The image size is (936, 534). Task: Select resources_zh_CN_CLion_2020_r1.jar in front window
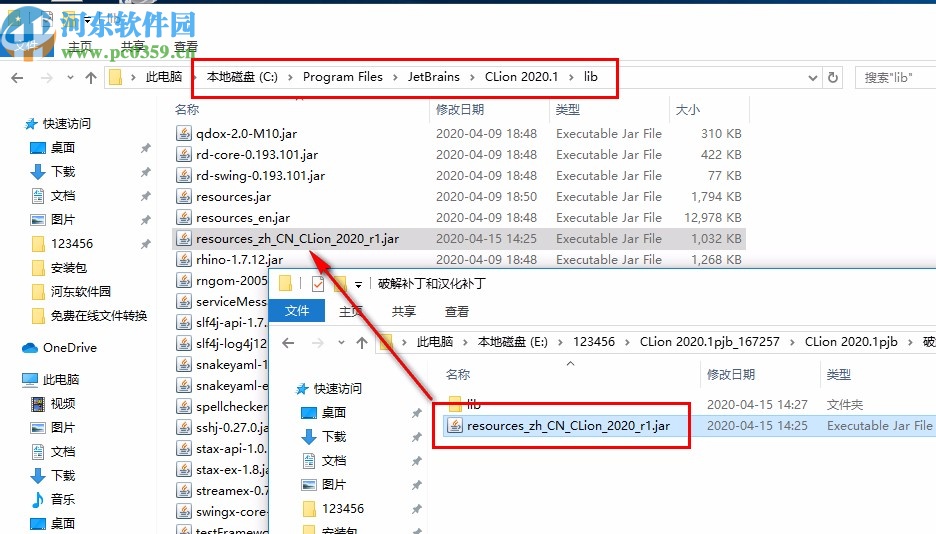[568, 426]
